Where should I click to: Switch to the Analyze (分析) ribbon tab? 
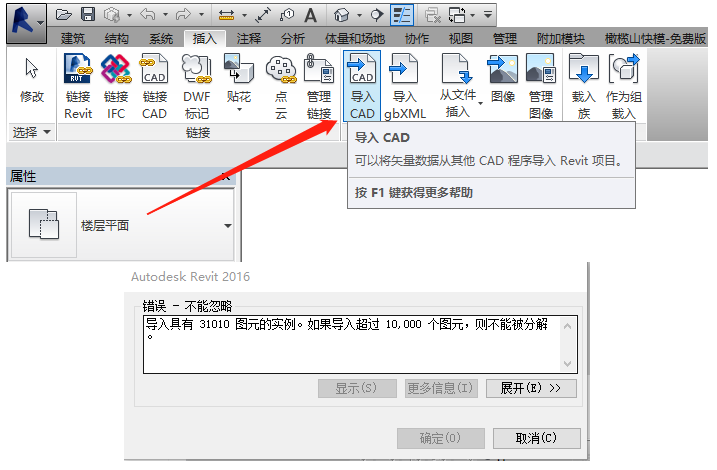point(293,39)
